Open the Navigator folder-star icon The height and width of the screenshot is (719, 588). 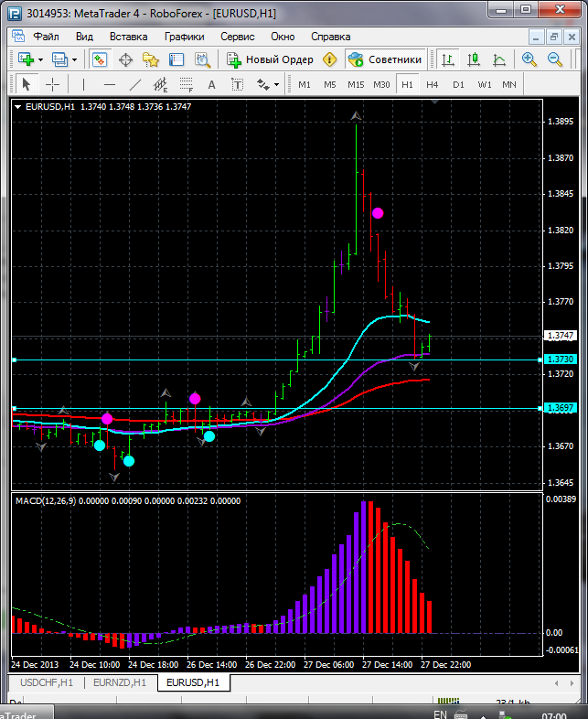(151, 59)
